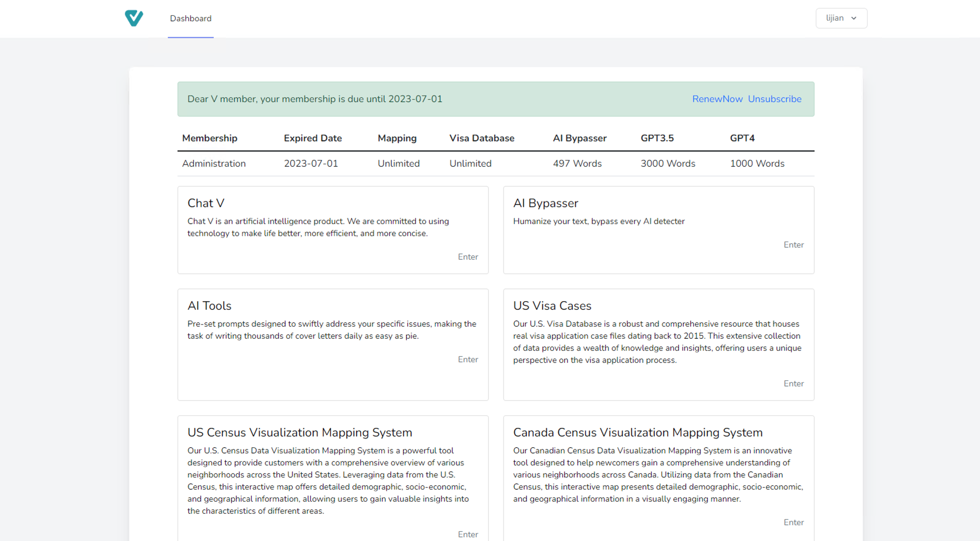The height and width of the screenshot is (541, 980).
Task: Click the Membership column header
Action: tap(210, 138)
